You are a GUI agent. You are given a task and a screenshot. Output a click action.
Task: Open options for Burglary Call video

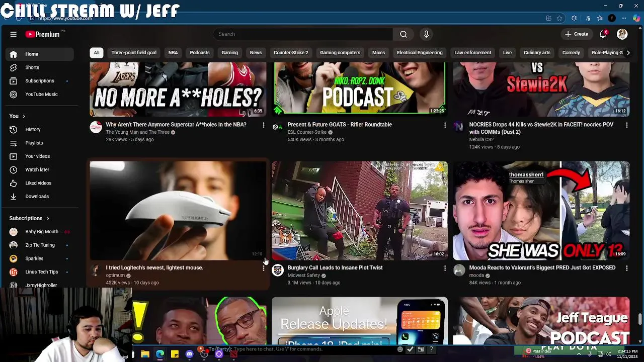pyautogui.click(x=445, y=268)
